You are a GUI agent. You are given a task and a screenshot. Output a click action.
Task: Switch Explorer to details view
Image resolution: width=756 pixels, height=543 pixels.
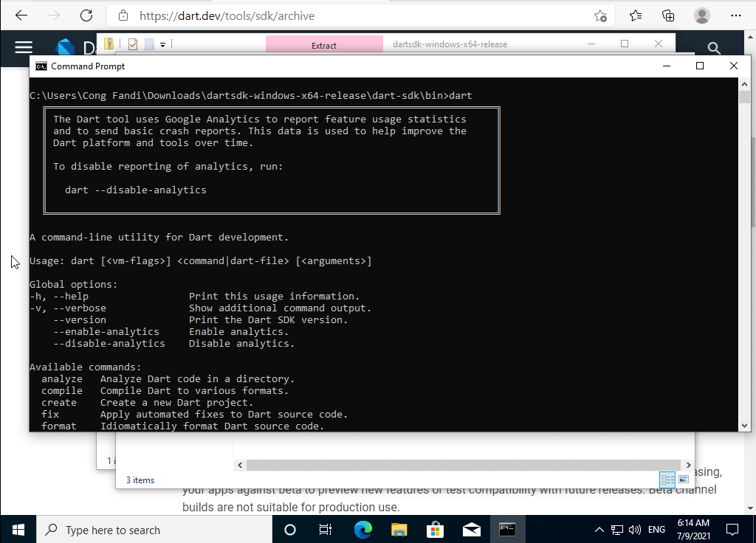[x=667, y=480]
